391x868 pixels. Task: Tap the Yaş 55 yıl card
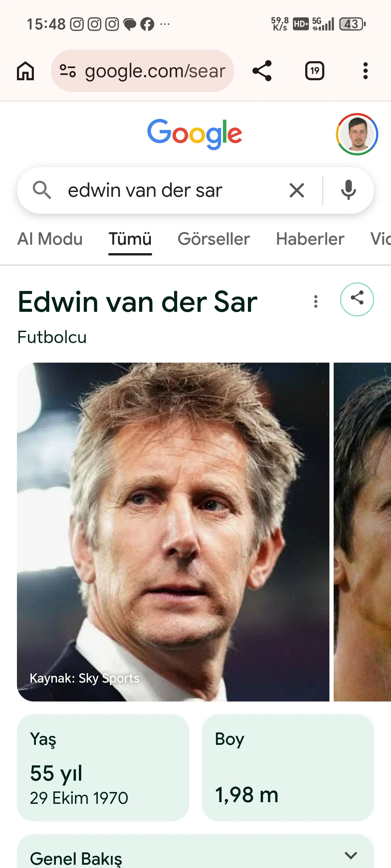(x=103, y=768)
